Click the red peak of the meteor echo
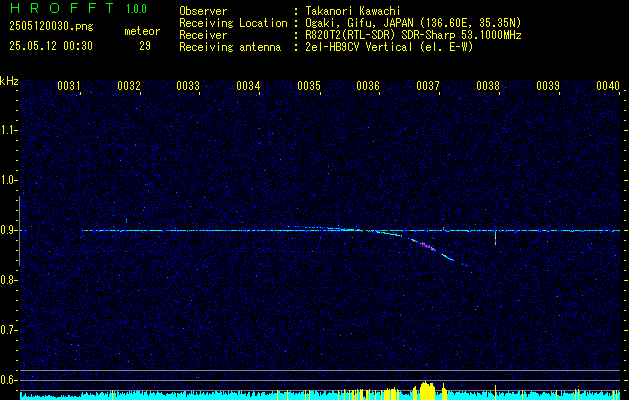The image size is (629, 400). [x=428, y=246]
